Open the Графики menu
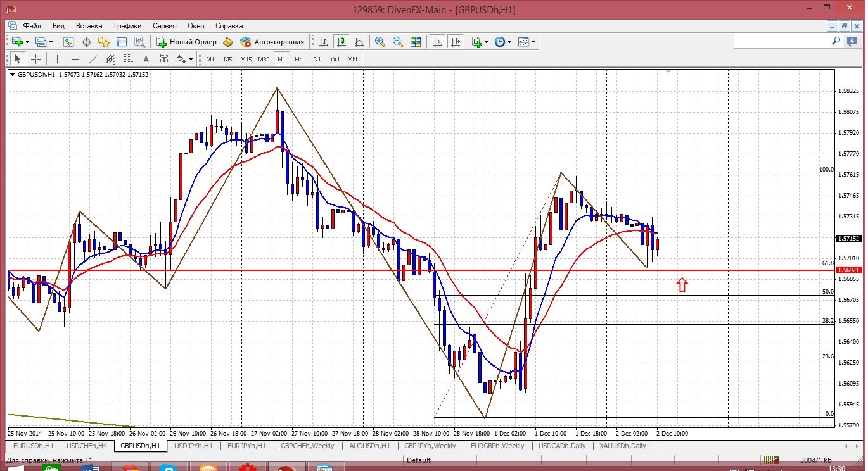This screenshot has height=471, width=868. (127, 26)
